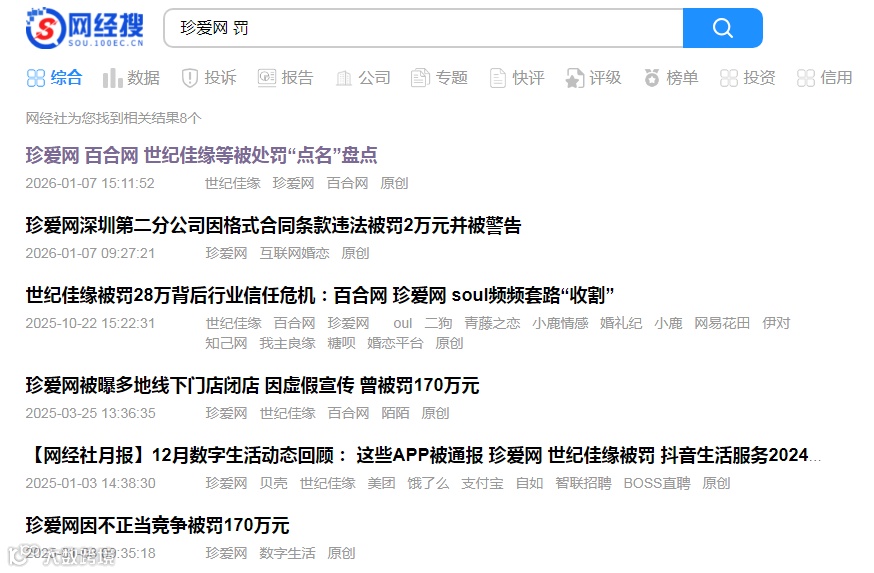Open the 数据 bar chart icon

click(x=112, y=78)
